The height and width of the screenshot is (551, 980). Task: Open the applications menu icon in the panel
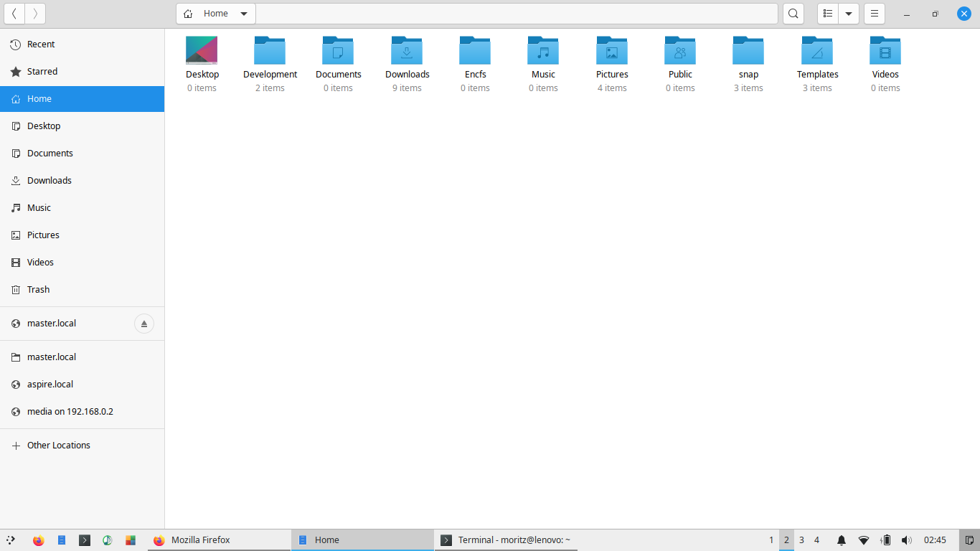click(11, 540)
